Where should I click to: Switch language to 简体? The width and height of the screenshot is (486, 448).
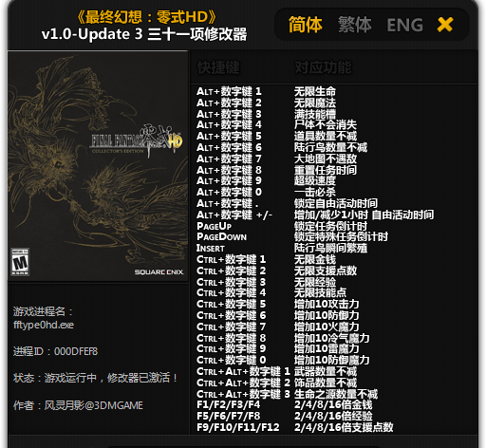pos(305,25)
